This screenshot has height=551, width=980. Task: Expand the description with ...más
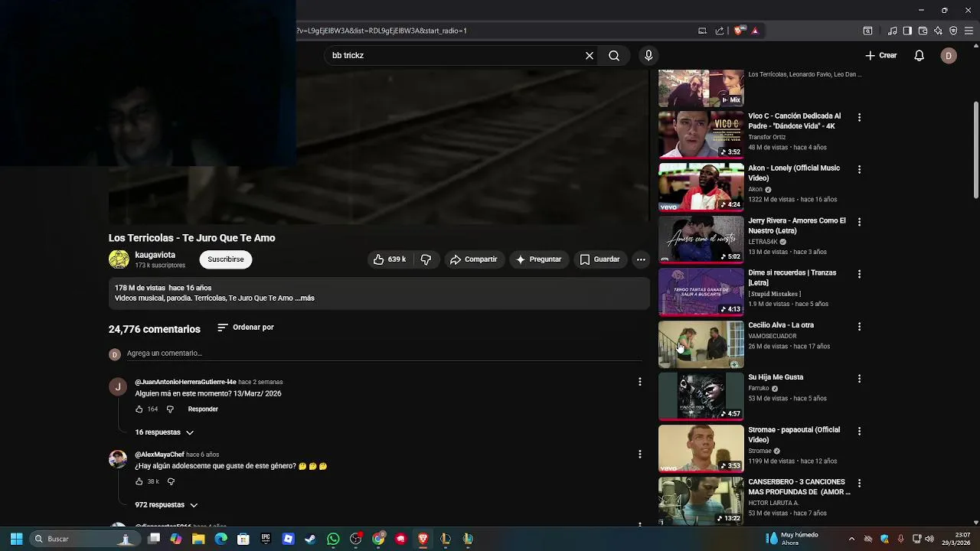pyautogui.click(x=305, y=298)
